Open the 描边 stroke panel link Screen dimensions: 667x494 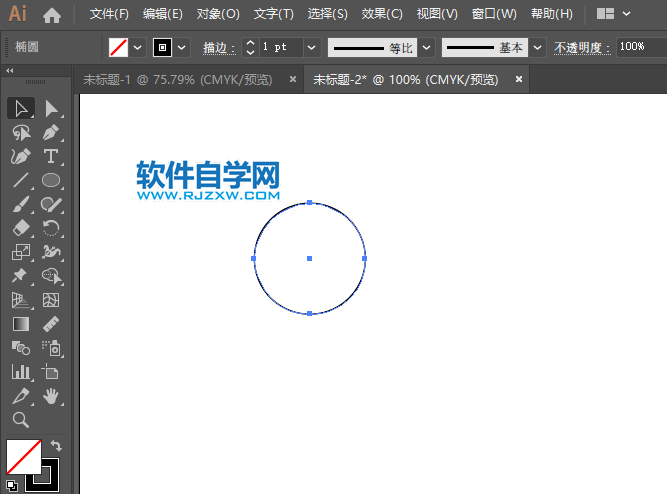click(x=219, y=48)
